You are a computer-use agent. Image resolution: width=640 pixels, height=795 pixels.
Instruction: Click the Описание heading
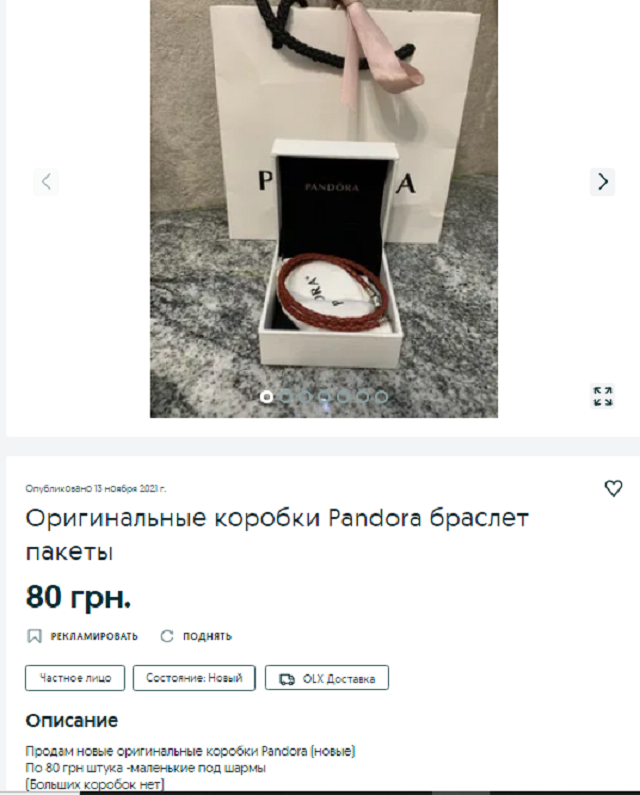[x=72, y=720]
